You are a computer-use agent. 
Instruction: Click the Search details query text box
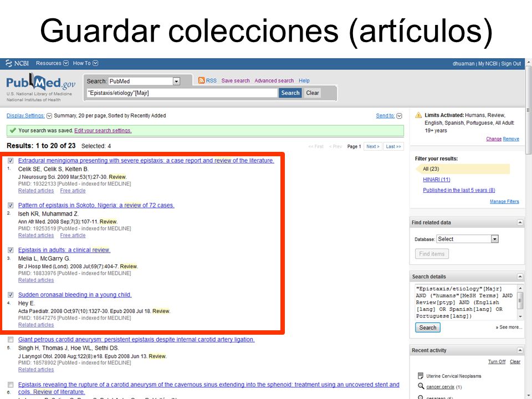[x=466, y=303]
